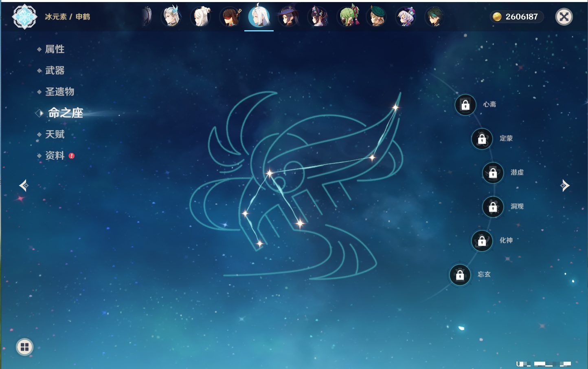Open the 天赋 talents tab

55,134
